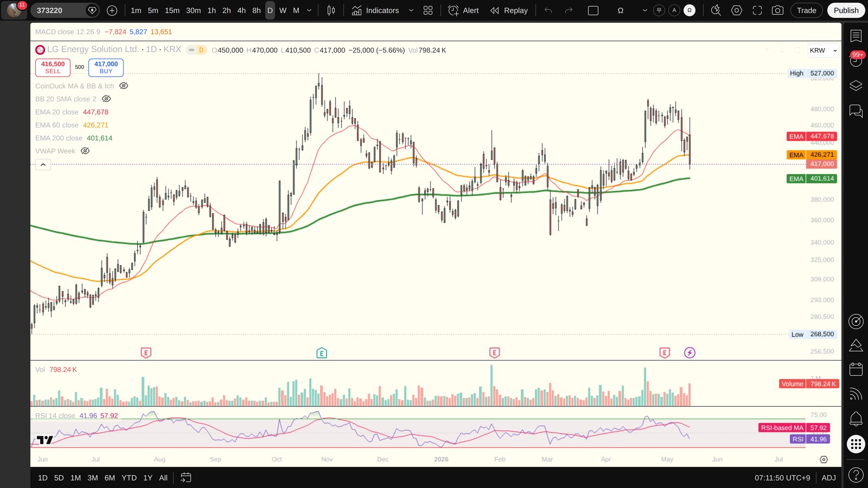Screen dimensions: 868x488
Task: Open the go-to-date calendar icon
Action: pyautogui.click(x=186, y=478)
